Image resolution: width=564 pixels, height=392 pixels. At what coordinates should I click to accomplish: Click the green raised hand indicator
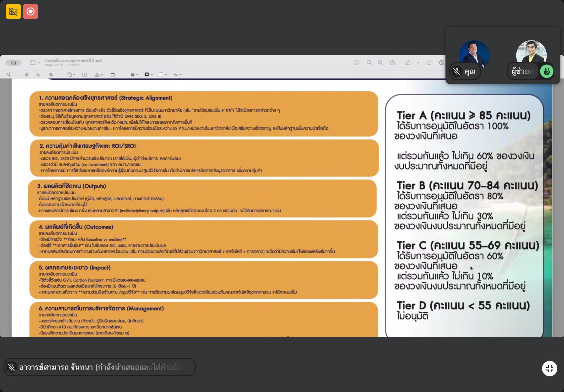(547, 71)
